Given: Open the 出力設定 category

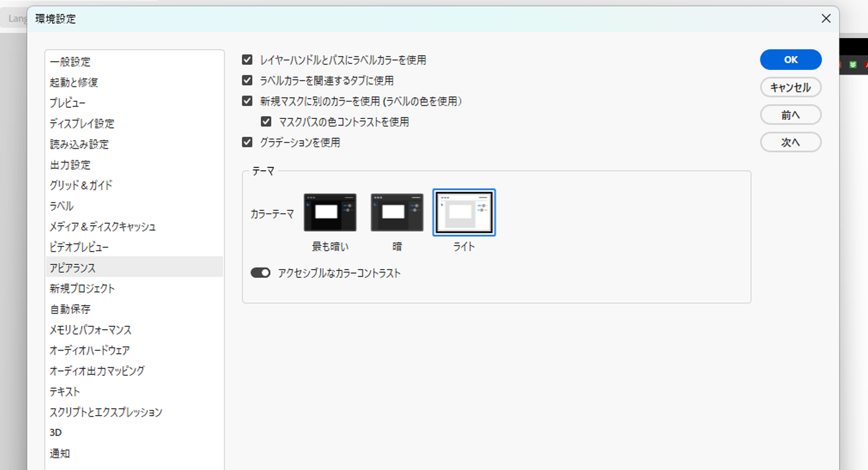Looking at the screenshot, I should click(x=134, y=165).
